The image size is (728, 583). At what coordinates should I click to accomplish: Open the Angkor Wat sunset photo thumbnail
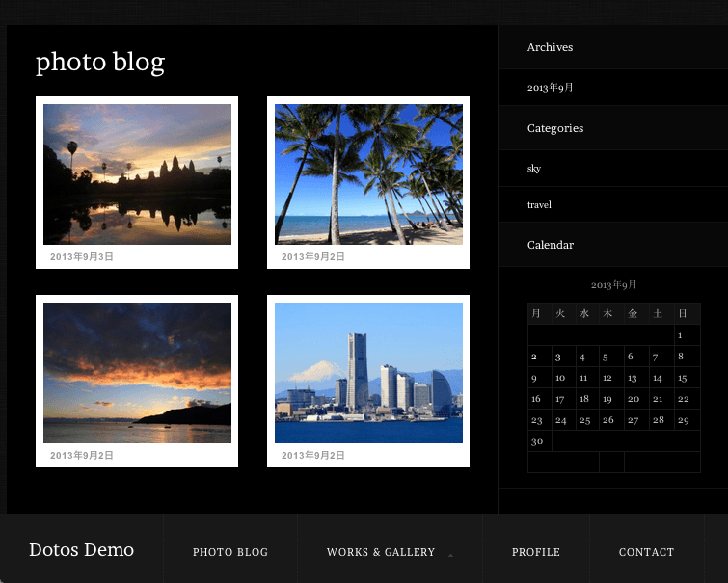(137, 174)
